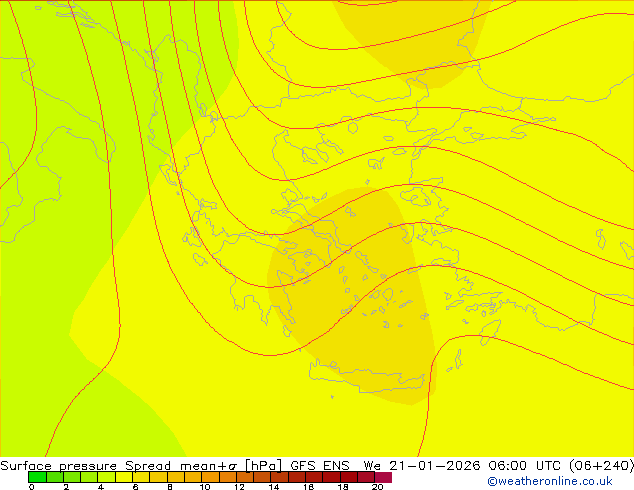The height and width of the screenshot is (490, 634).
Task: Click the legend scale label '4'
Action: click(101, 487)
